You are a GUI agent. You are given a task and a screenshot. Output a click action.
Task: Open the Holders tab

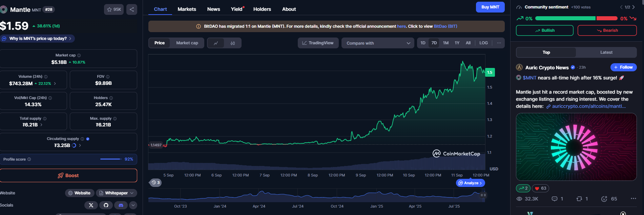[x=262, y=9]
